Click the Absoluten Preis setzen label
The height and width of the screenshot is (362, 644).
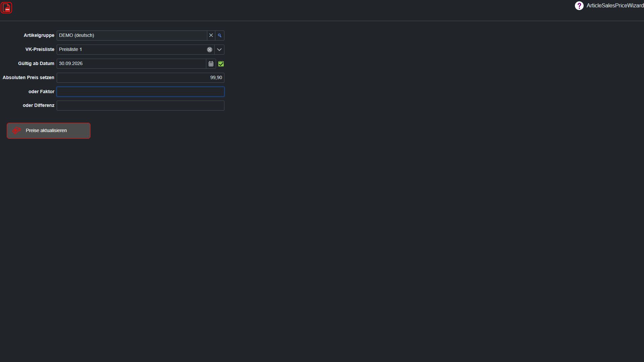(x=29, y=78)
